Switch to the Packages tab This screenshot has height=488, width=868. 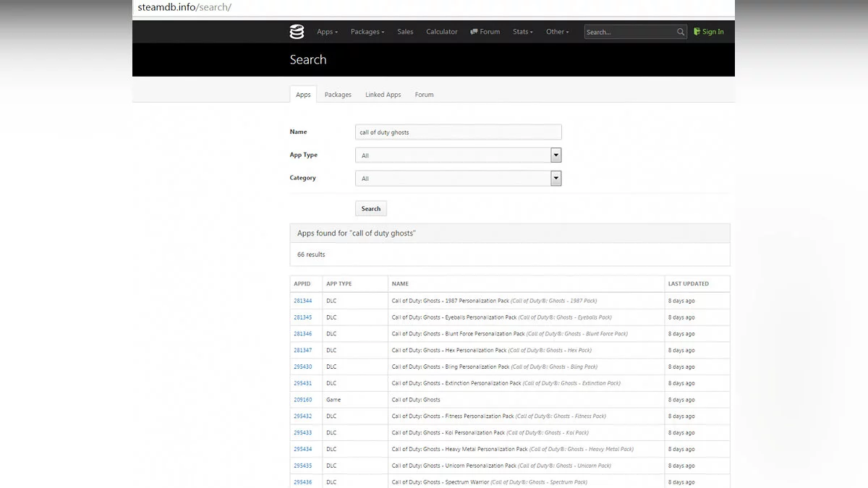pyautogui.click(x=338, y=95)
